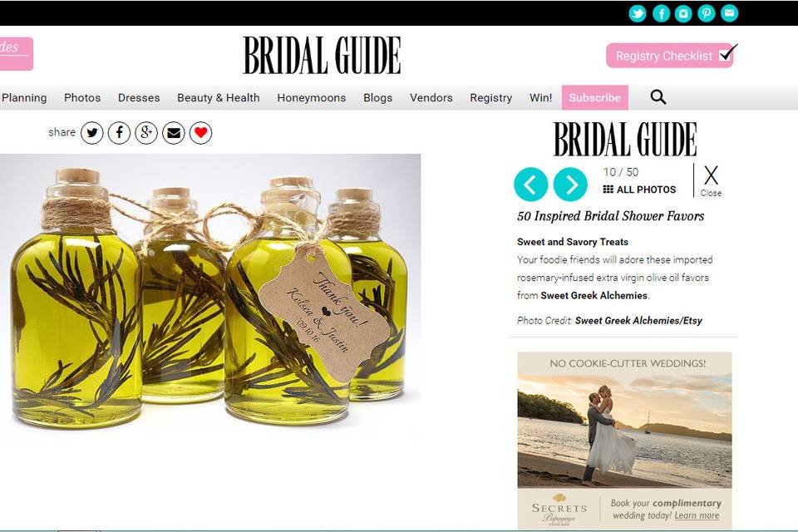This screenshot has width=798, height=532.
Task: Share photo via Google Plus icon
Action: click(146, 133)
